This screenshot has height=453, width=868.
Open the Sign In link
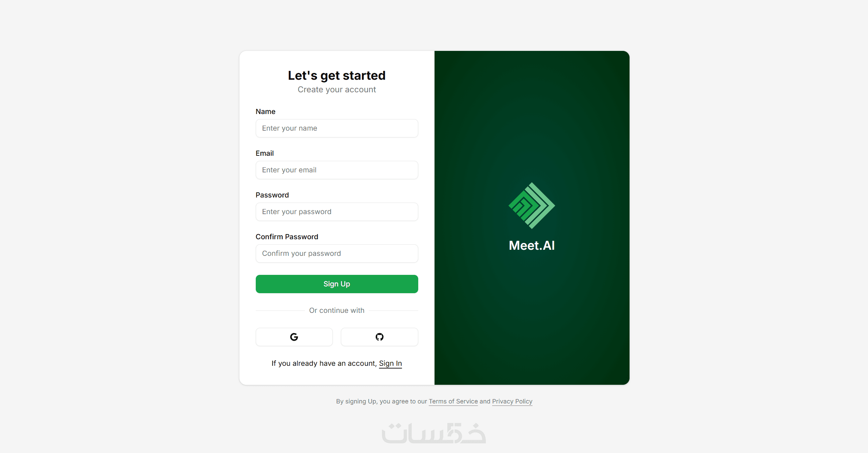coord(390,363)
